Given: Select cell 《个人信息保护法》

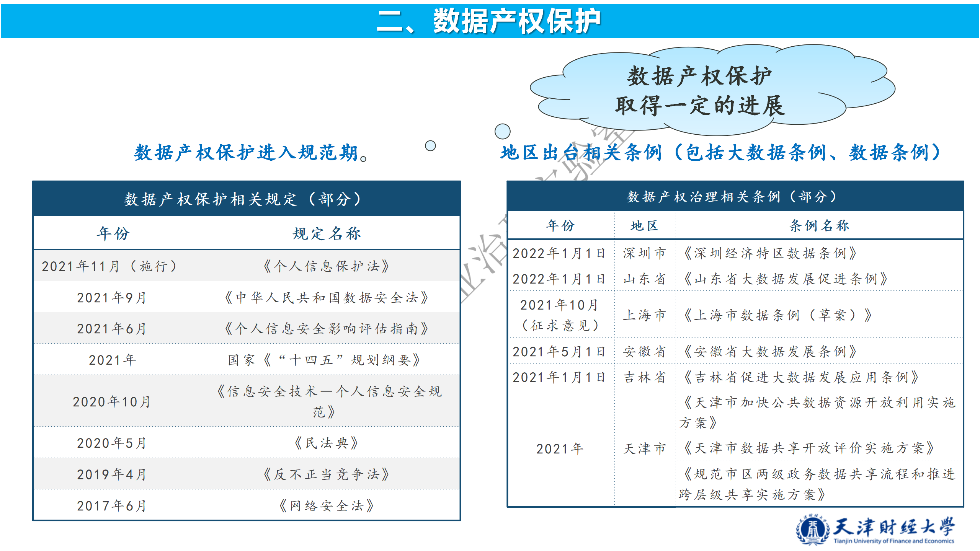Looking at the screenshot, I should 327,266.
